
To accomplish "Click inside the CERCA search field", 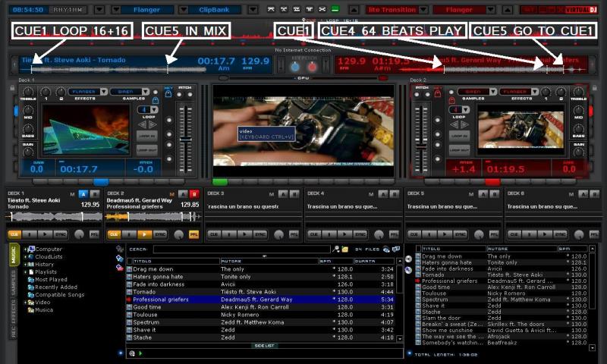I will point(241,249).
